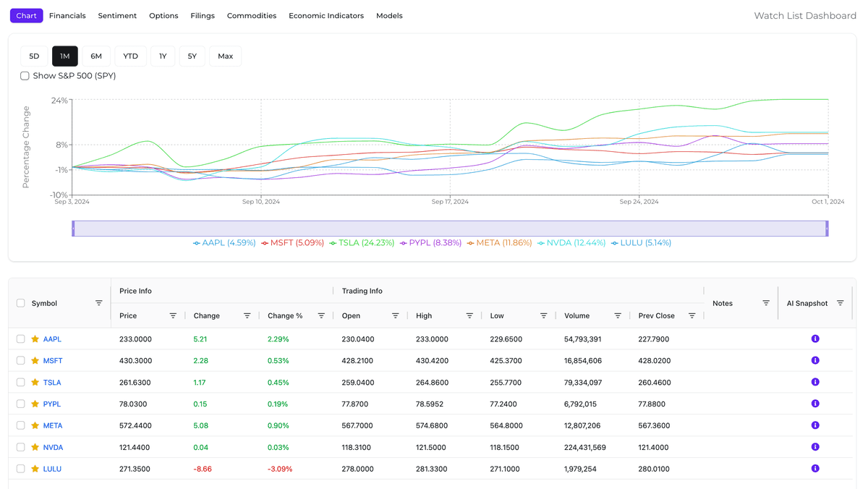Toggle the select-all checkbox in Symbol header

pos(20,303)
